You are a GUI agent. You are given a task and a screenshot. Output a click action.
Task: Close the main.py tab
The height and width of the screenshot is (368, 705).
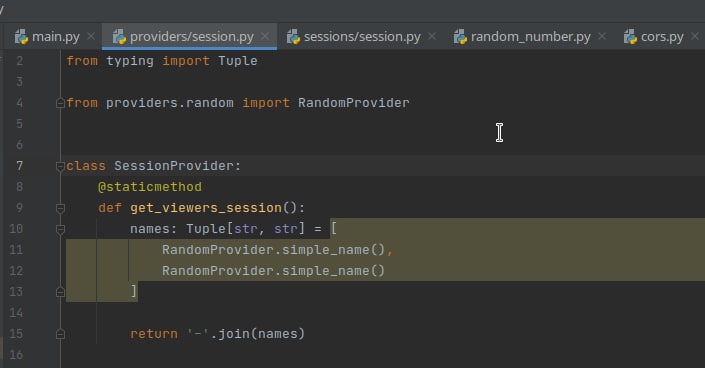pyautogui.click(x=91, y=36)
